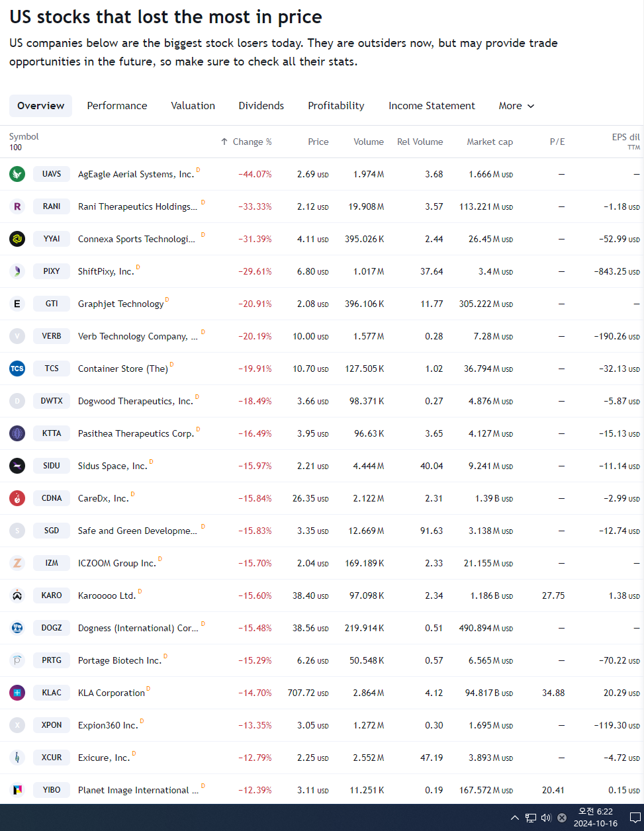This screenshot has width=644, height=831.
Task: Open the CDNA ticker badge
Action: [x=52, y=498]
